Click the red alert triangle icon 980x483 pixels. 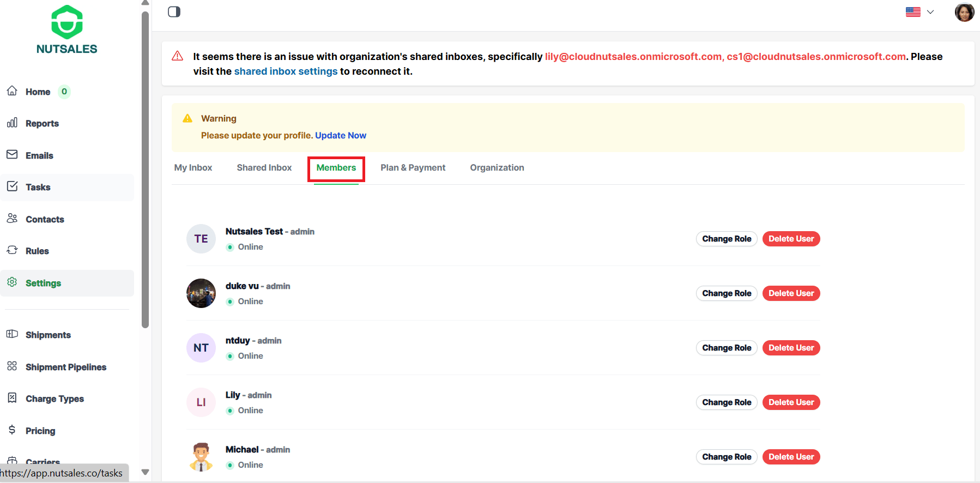(x=178, y=56)
